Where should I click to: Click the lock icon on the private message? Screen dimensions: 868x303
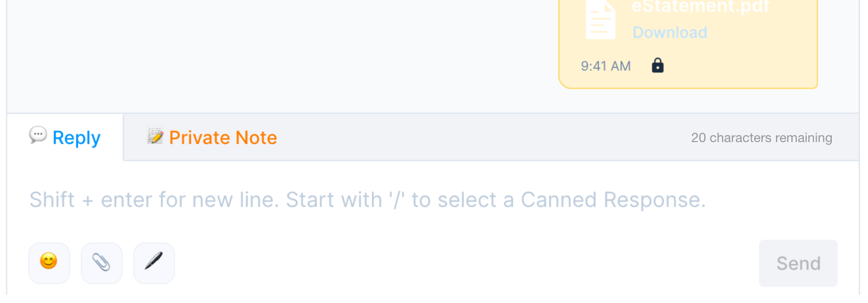[658, 66]
